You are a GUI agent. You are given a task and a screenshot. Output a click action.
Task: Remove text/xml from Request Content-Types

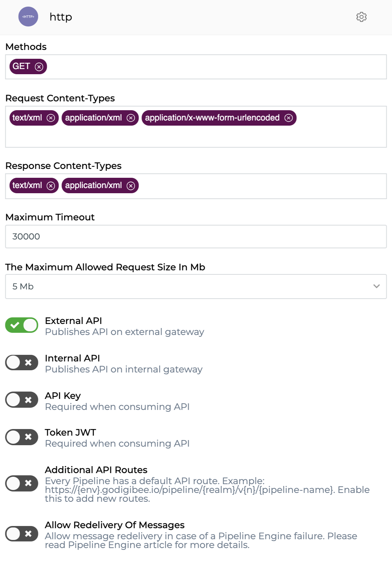click(x=51, y=118)
